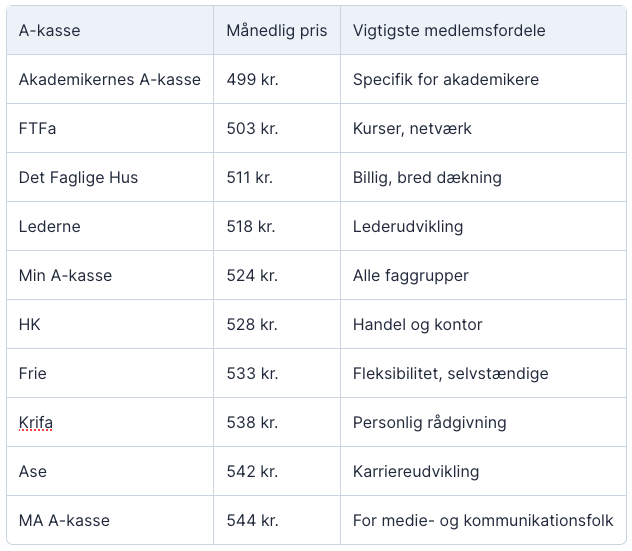Image resolution: width=632 pixels, height=551 pixels.
Task: Click the 'A-kasse' column header
Action: point(49,30)
